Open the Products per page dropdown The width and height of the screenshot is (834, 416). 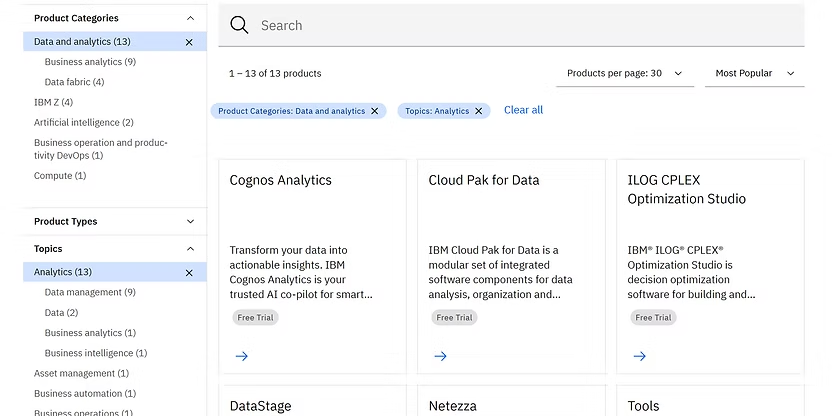point(625,73)
